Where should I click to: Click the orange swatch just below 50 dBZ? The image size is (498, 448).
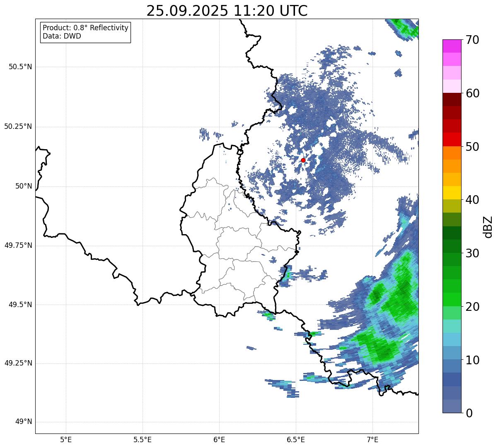tap(452, 153)
